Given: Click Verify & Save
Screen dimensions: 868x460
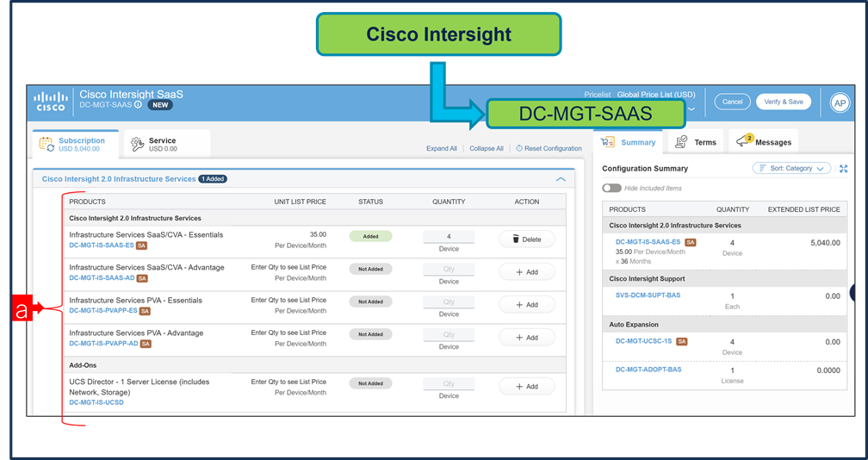Looking at the screenshot, I should tap(784, 102).
